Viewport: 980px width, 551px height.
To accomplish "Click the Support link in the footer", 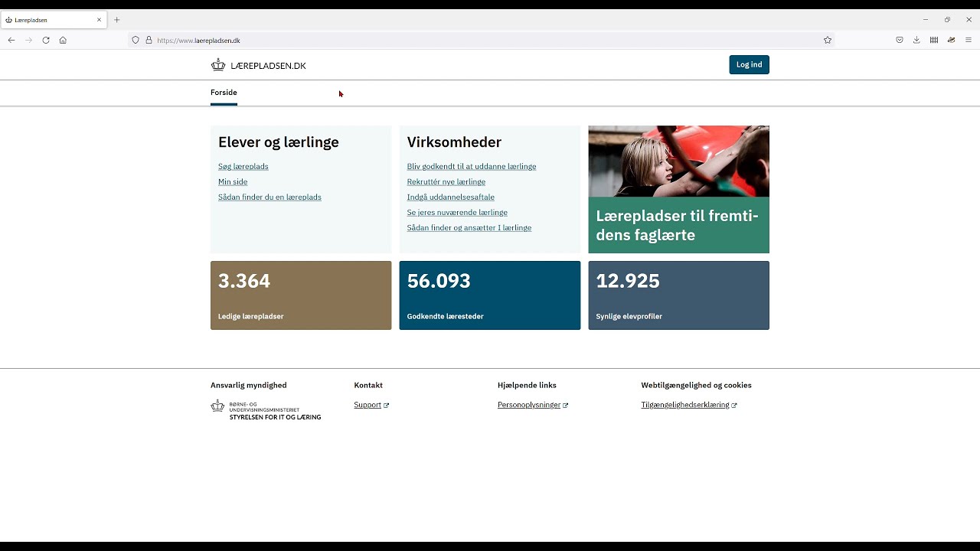I will (x=367, y=405).
